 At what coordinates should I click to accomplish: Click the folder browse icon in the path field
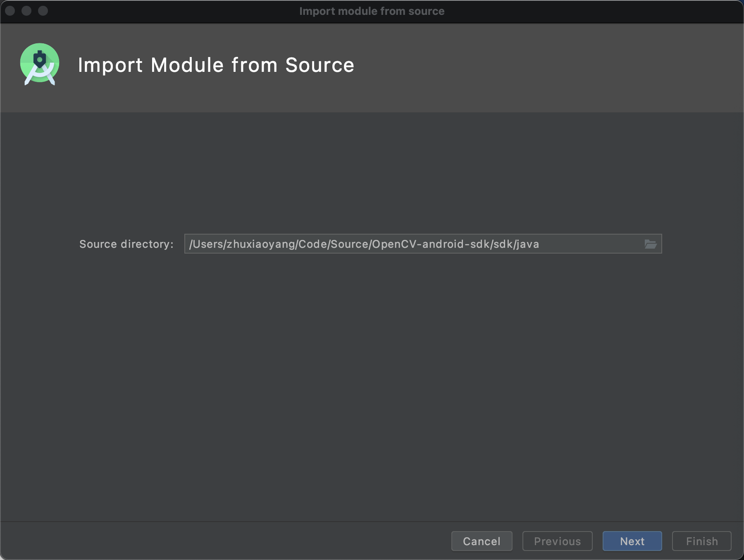tap(650, 244)
